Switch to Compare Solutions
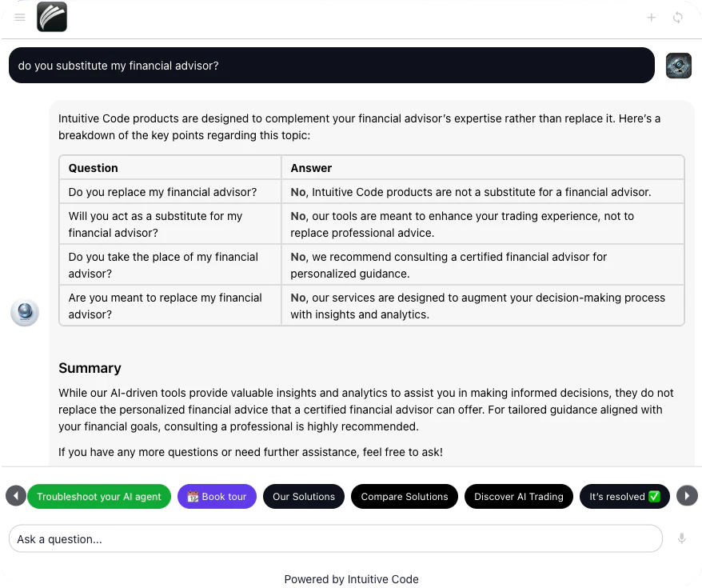702x588 pixels. [x=404, y=496]
